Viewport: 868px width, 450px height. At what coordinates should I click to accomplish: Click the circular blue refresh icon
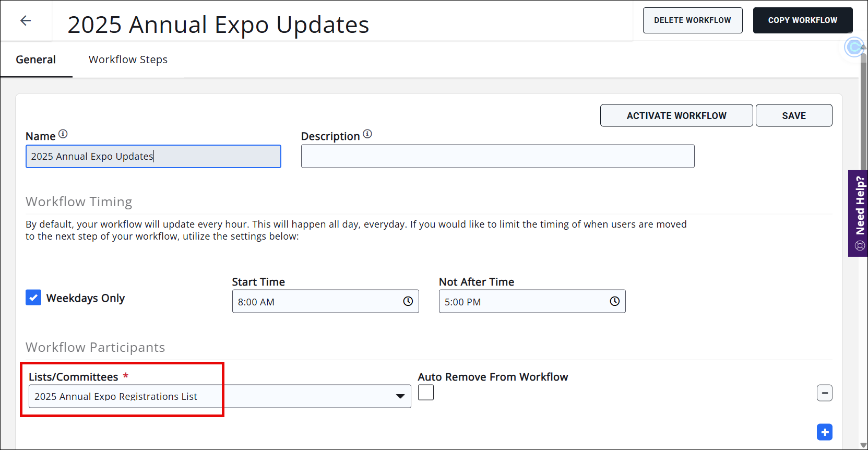[854, 48]
